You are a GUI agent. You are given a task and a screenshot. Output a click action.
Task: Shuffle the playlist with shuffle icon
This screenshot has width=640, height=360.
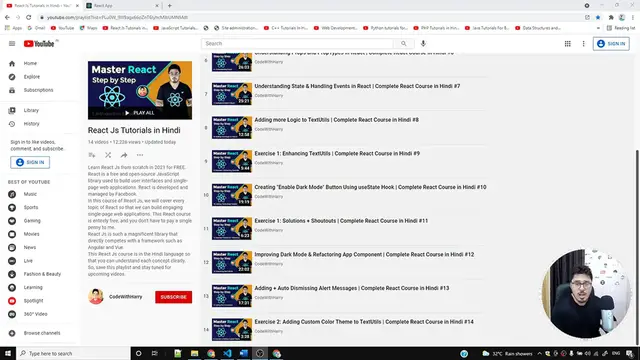tap(108, 155)
